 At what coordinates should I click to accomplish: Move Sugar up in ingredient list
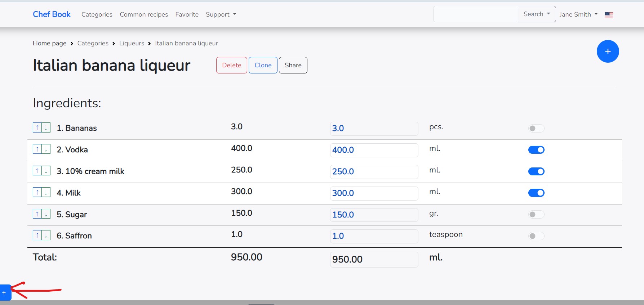click(x=37, y=214)
